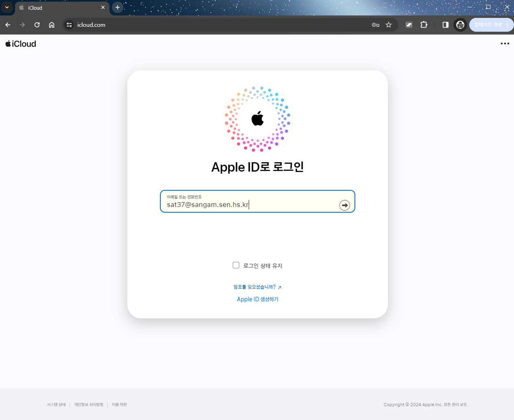
Task: Click the Apple ID 생성하기 link
Action: coord(258,299)
